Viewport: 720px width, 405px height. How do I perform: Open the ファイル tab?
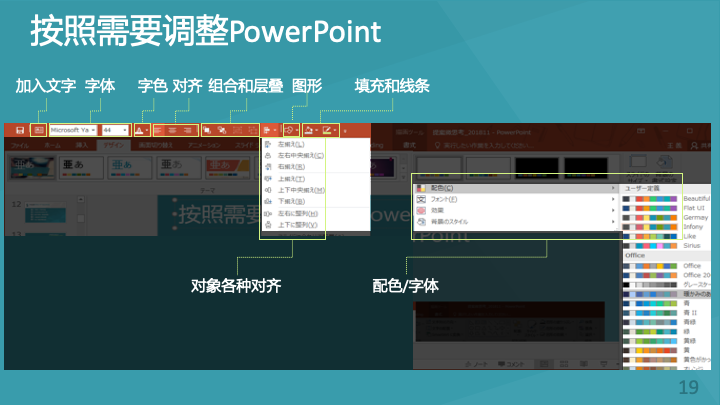pyautogui.click(x=20, y=146)
